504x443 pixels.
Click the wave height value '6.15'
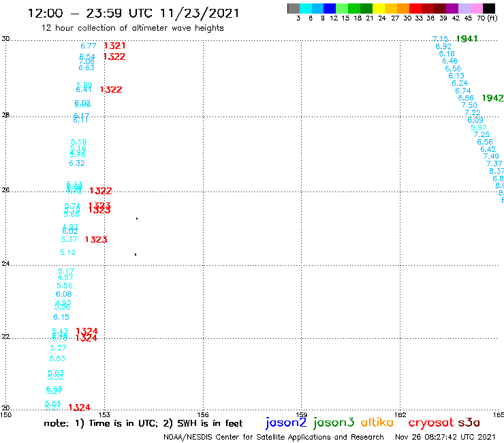pyautogui.click(x=61, y=317)
